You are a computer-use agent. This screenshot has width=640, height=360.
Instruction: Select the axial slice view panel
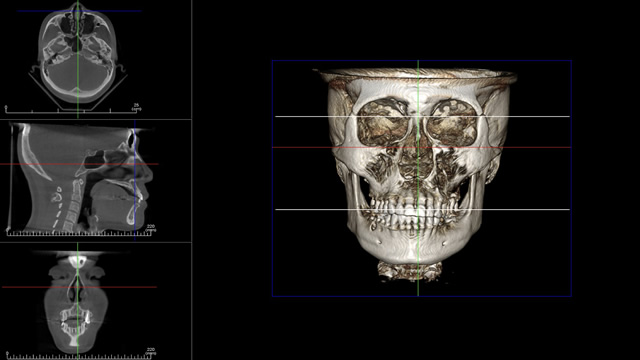click(96, 60)
